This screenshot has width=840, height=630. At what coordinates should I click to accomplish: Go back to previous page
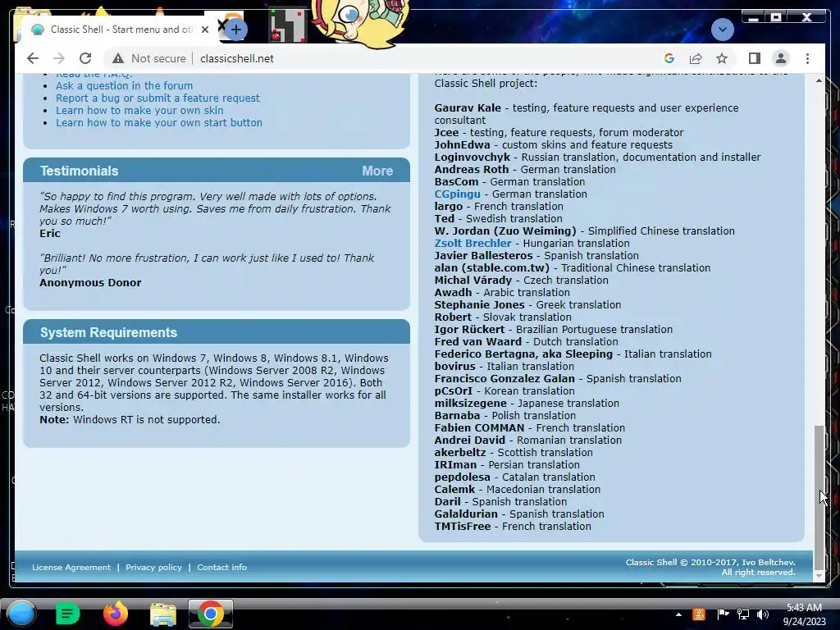pyautogui.click(x=33, y=58)
